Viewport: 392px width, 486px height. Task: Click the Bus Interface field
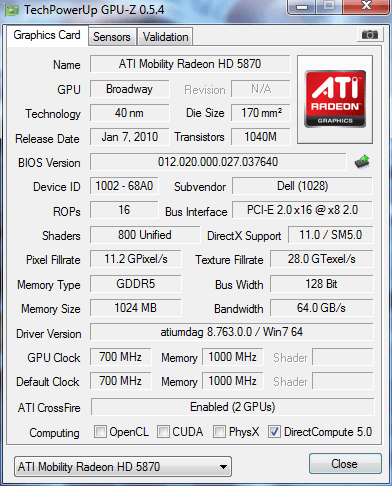pos(302,210)
